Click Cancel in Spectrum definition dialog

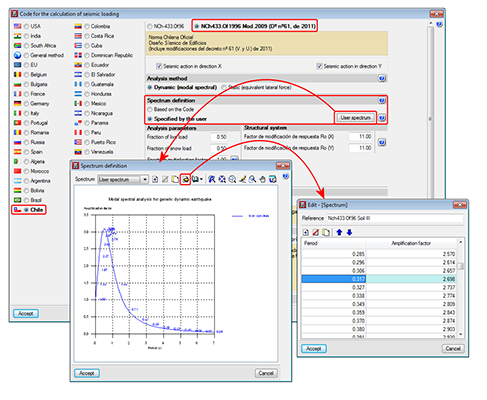click(266, 373)
